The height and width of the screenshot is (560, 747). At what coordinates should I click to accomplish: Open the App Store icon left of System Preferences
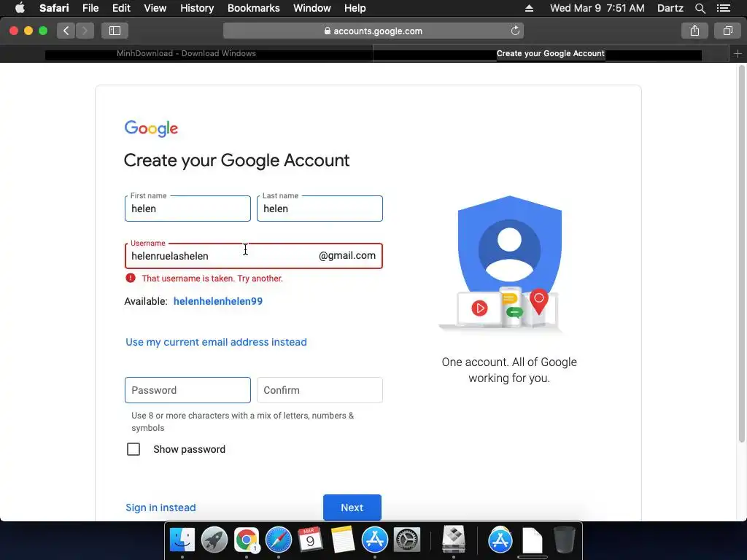[x=374, y=540]
